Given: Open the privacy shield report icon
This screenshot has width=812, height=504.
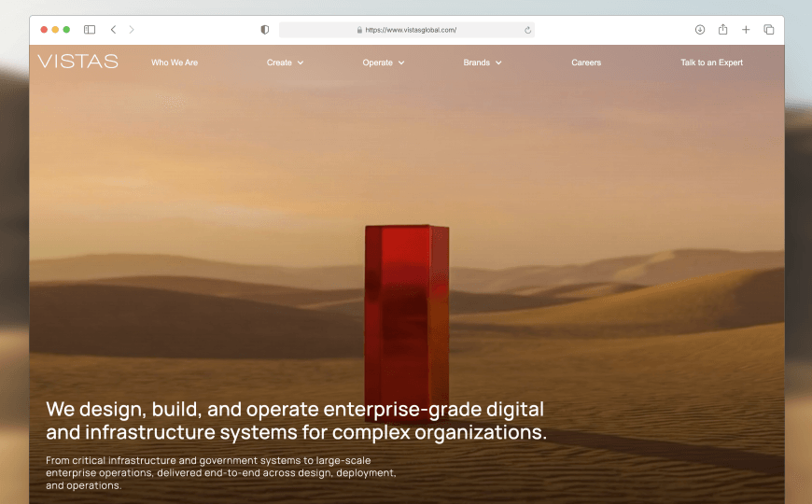Looking at the screenshot, I should (x=265, y=30).
